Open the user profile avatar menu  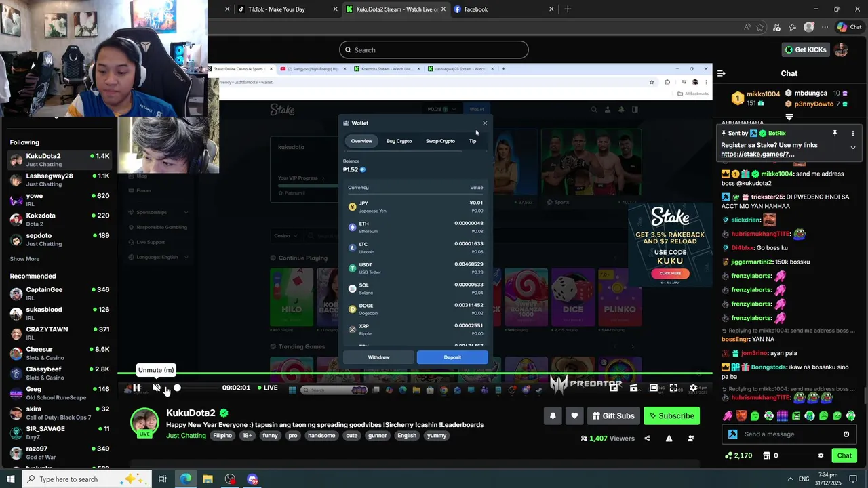pos(841,49)
